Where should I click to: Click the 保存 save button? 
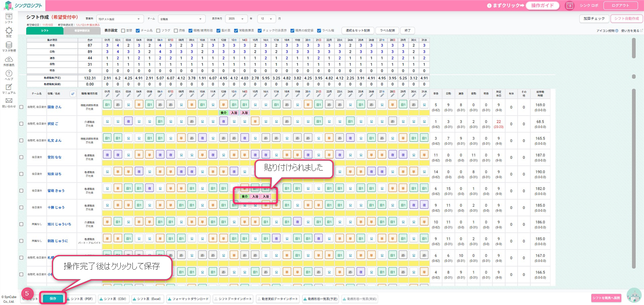pyautogui.click(x=53, y=298)
